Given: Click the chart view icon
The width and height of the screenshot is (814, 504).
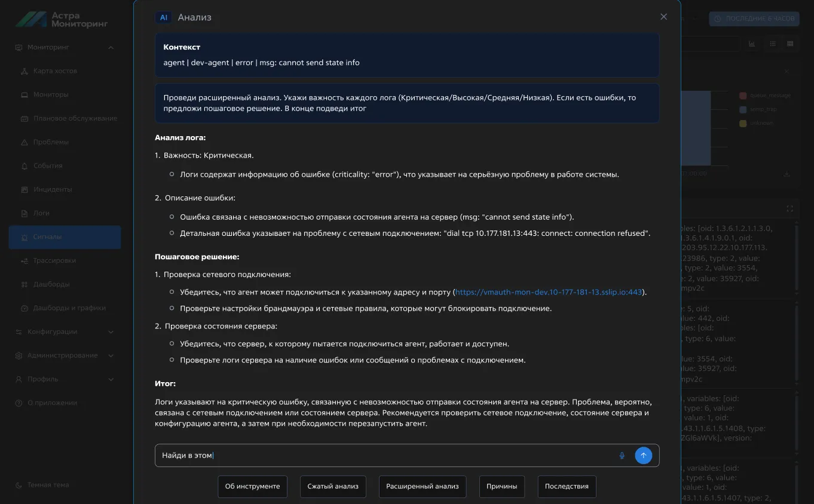Looking at the screenshot, I should [752, 44].
